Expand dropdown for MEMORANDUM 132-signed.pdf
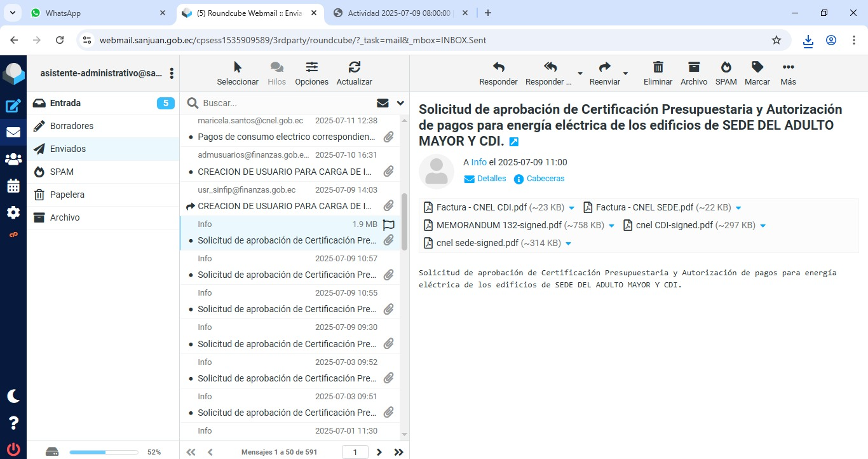This screenshot has height=459, width=868. click(612, 226)
